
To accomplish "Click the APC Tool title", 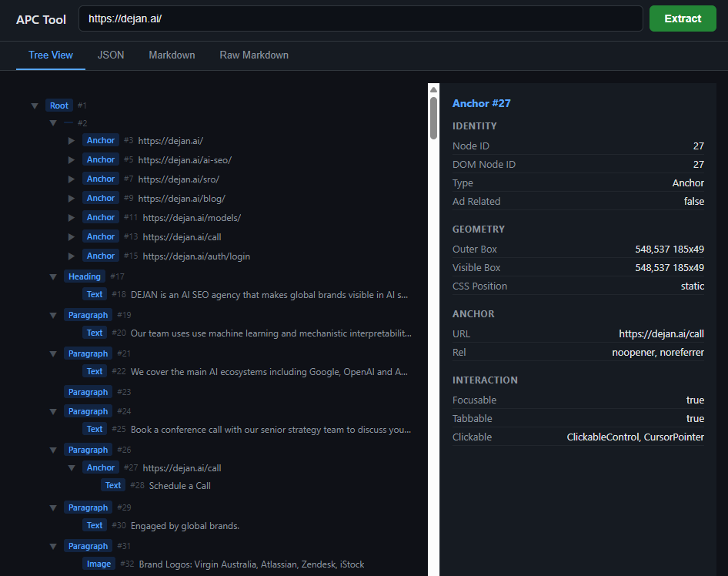I will (x=41, y=19).
